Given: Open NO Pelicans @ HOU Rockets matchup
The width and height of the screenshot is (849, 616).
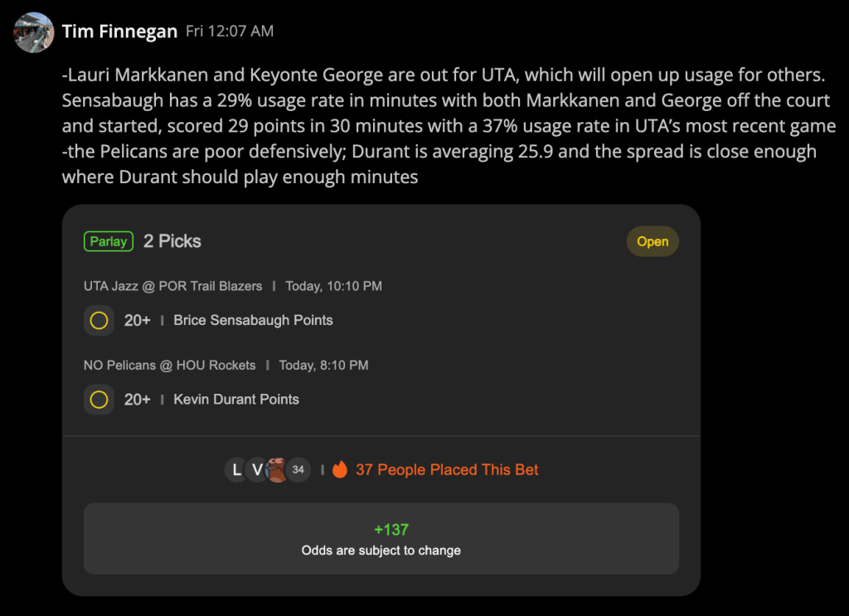Looking at the screenshot, I should click(169, 365).
